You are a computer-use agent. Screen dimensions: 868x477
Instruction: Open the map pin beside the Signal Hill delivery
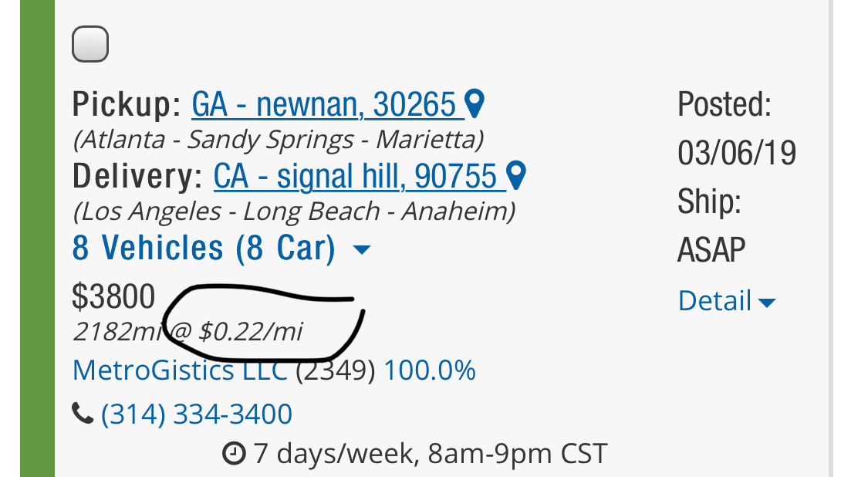517,176
